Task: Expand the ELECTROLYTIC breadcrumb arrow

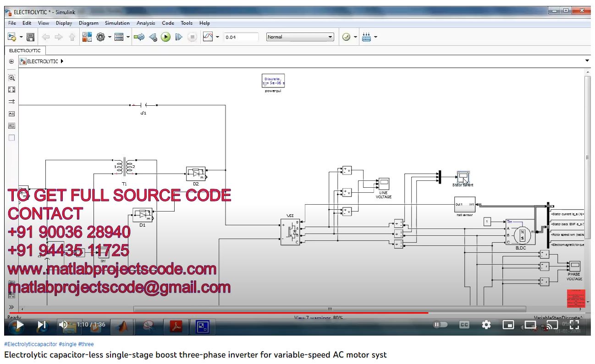Action: [62, 61]
